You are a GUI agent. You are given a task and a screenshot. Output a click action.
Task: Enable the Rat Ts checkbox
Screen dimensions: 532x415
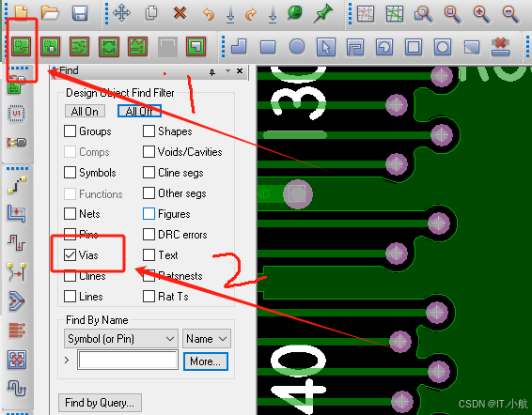coord(149,297)
